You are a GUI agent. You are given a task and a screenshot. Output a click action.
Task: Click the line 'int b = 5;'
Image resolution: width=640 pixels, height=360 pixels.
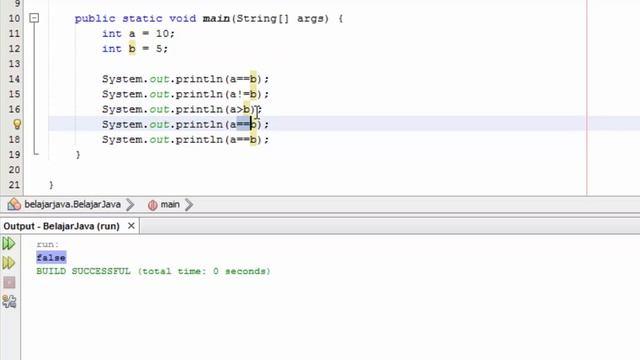pos(135,49)
